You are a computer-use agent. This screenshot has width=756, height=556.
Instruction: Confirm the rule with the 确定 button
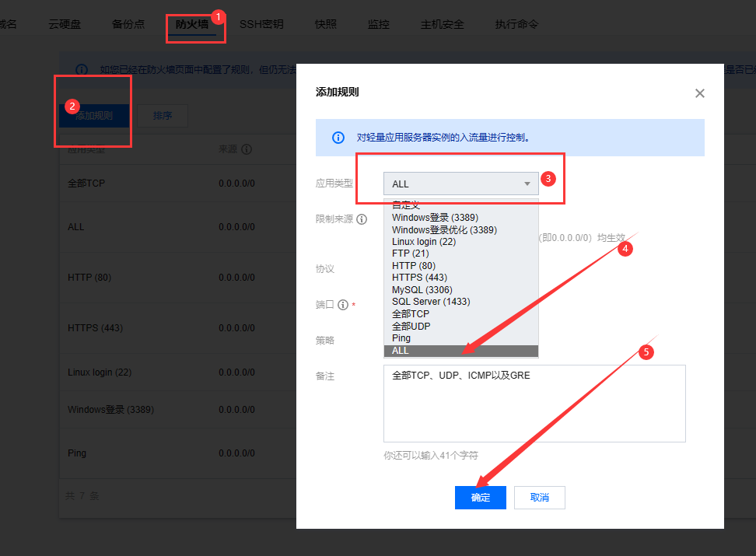(x=480, y=498)
